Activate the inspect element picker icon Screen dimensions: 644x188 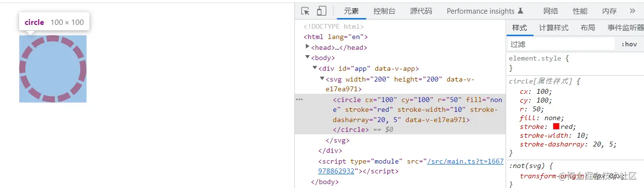pos(305,11)
